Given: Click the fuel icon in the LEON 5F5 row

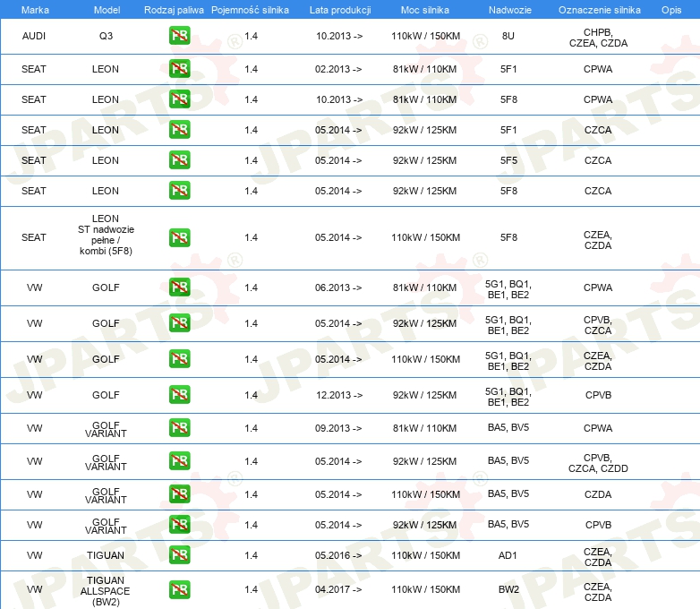Looking at the screenshot, I should click(179, 160).
